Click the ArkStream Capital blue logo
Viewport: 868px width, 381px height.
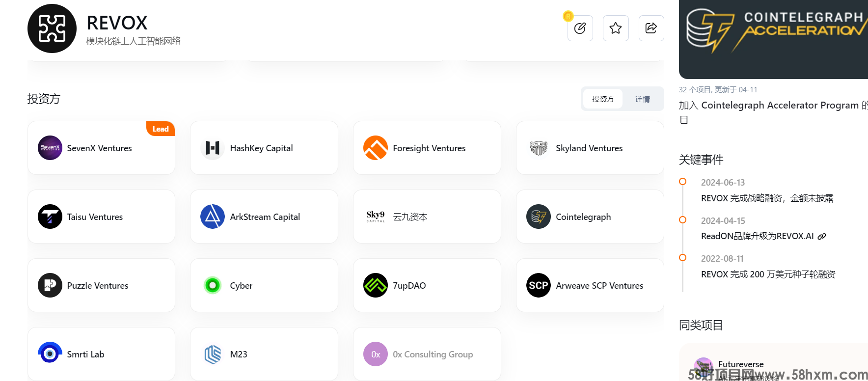pyautogui.click(x=213, y=217)
